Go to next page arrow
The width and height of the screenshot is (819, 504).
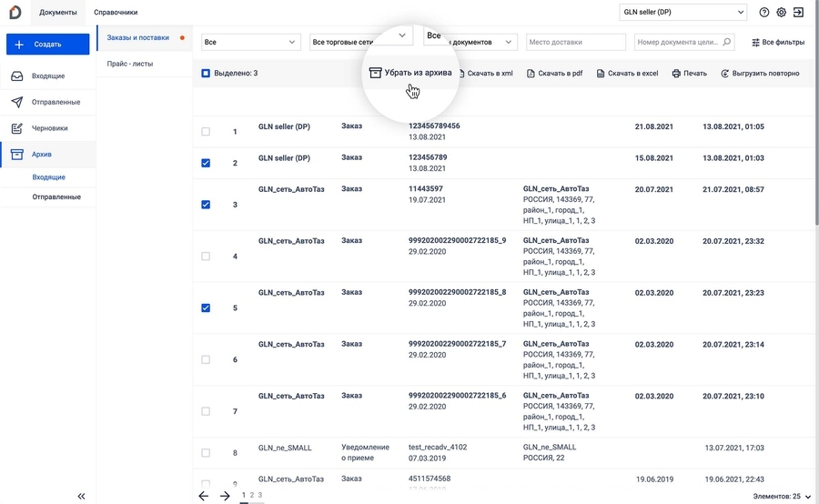point(225,496)
